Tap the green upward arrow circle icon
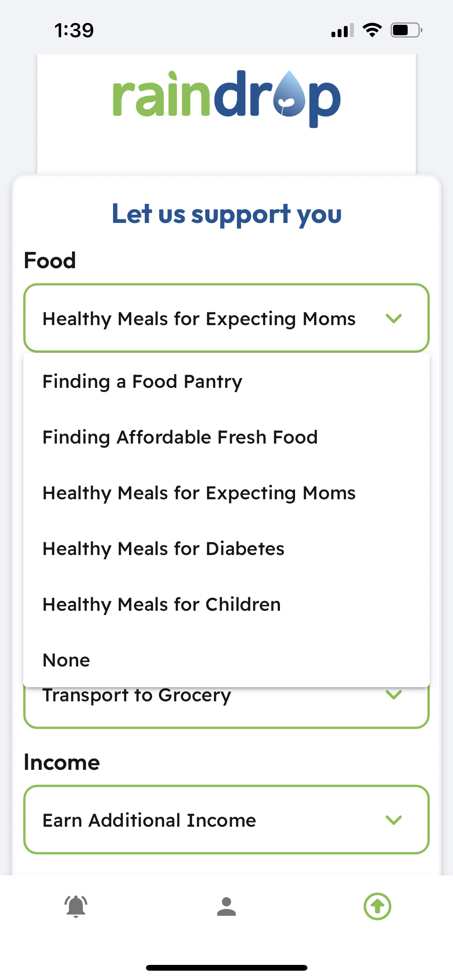Screen dimensions: 453x980 pos(377,906)
